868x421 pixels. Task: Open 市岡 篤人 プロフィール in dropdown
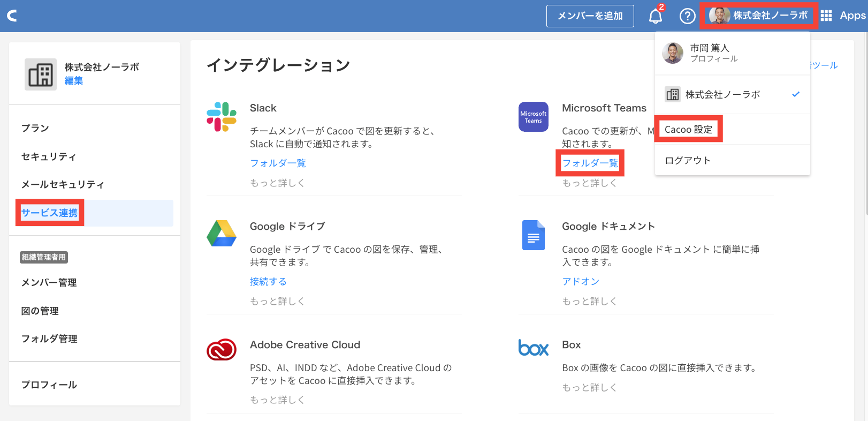(733, 53)
